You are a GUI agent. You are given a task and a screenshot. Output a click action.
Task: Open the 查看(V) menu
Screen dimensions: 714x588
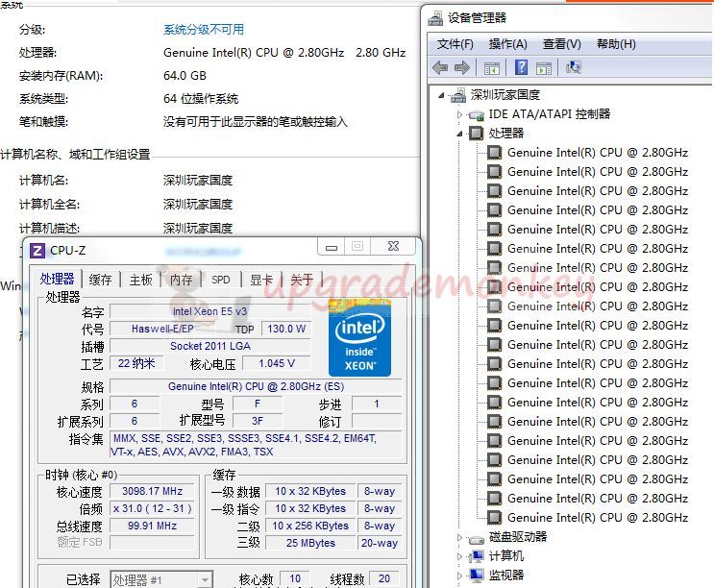pyautogui.click(x=562, y=44)
